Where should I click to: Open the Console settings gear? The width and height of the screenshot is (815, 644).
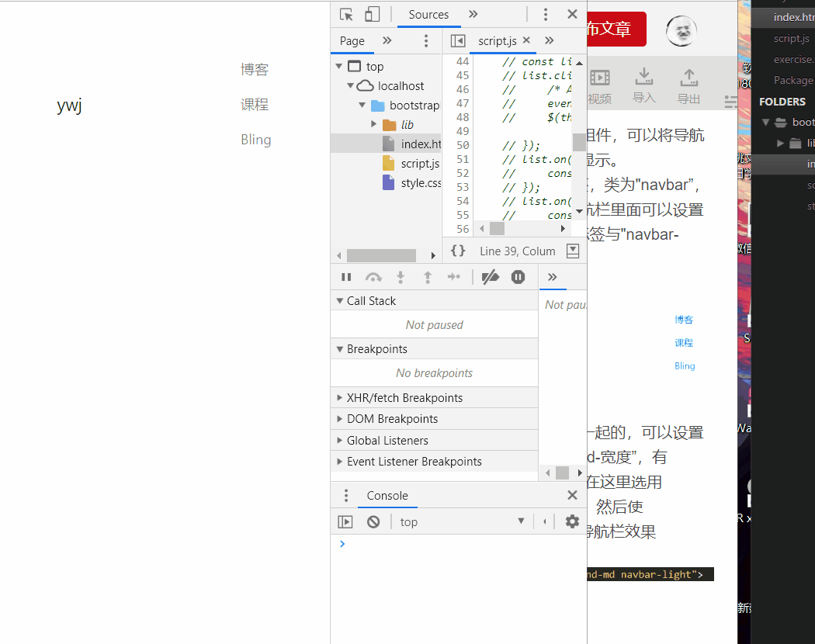[572, 521]
